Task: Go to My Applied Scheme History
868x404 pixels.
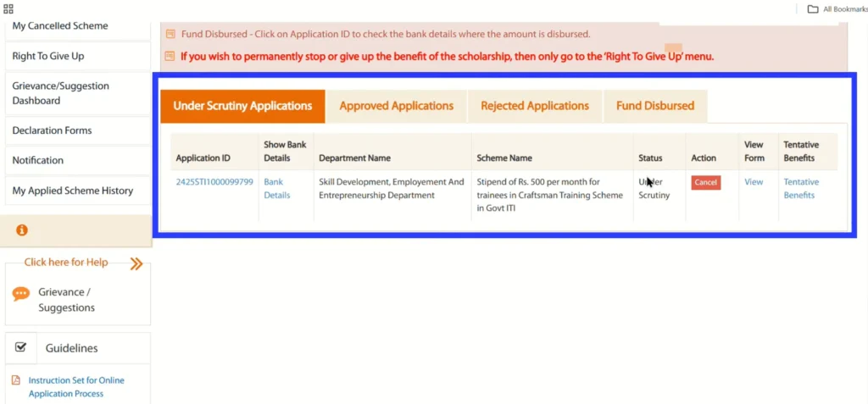Action: 72,191
